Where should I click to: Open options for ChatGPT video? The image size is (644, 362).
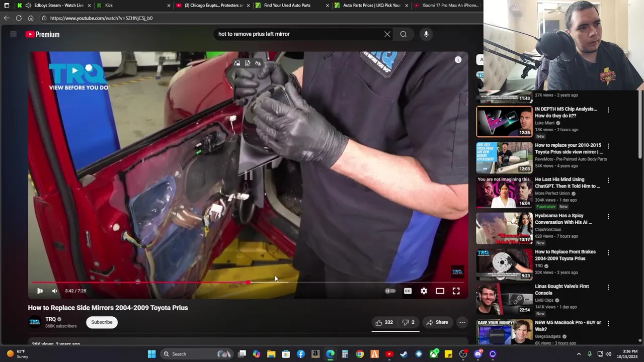(x=608, y=180)
